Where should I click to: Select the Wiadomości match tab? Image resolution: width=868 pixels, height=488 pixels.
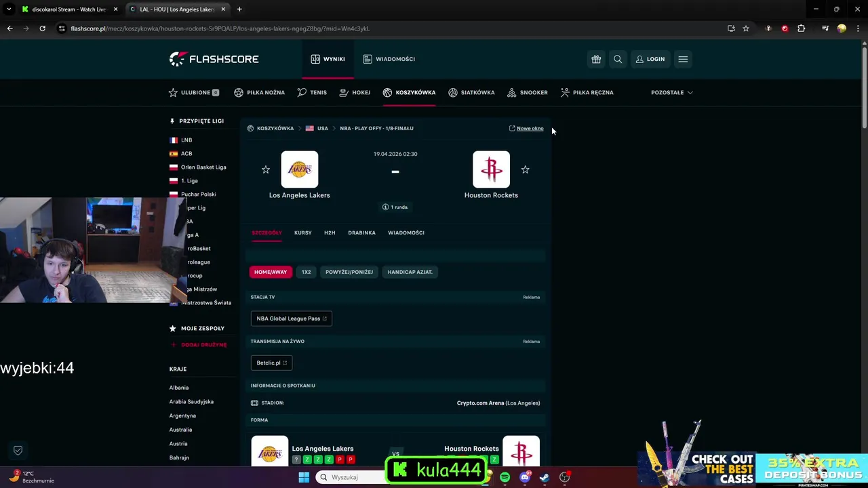[406, 232]
